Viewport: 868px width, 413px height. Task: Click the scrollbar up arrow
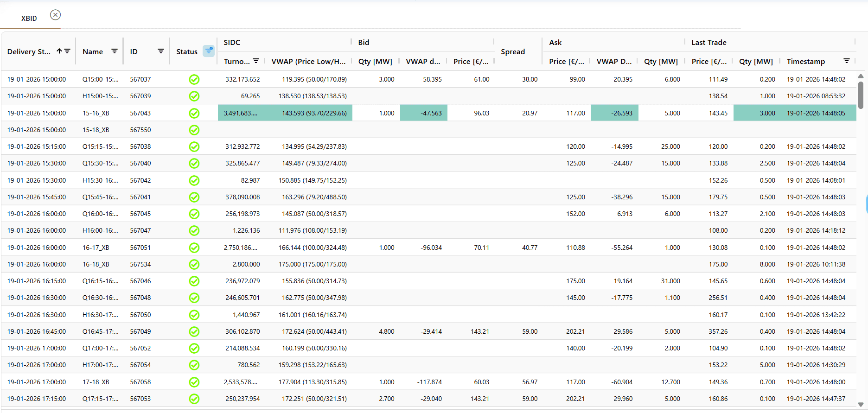tap(861, 76)
